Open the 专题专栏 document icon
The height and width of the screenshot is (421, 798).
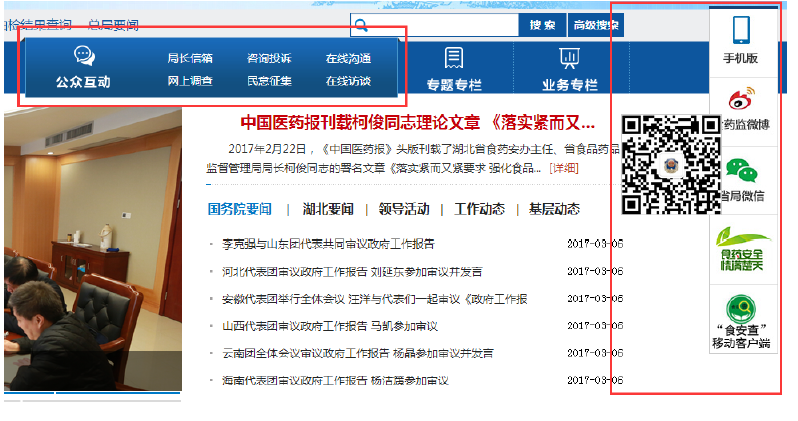click(454, 58)
